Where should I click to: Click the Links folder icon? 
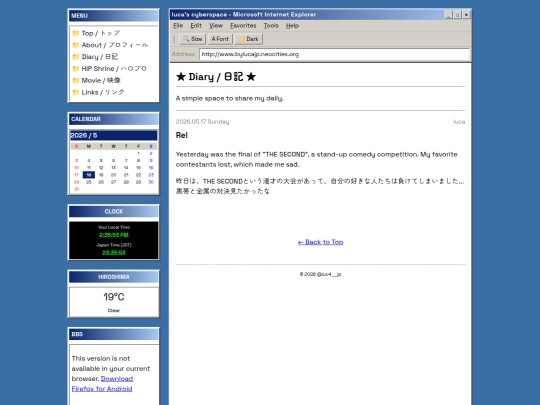[76, 92]
